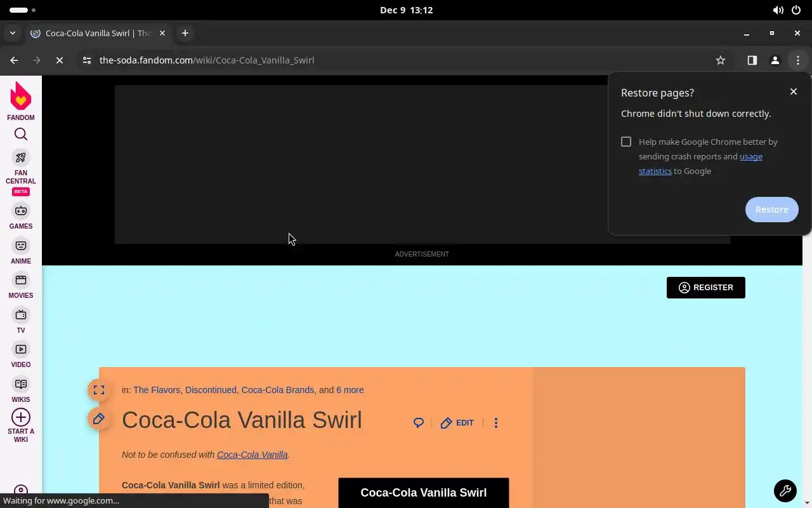Bookmark this page with the star

point(721,60)
